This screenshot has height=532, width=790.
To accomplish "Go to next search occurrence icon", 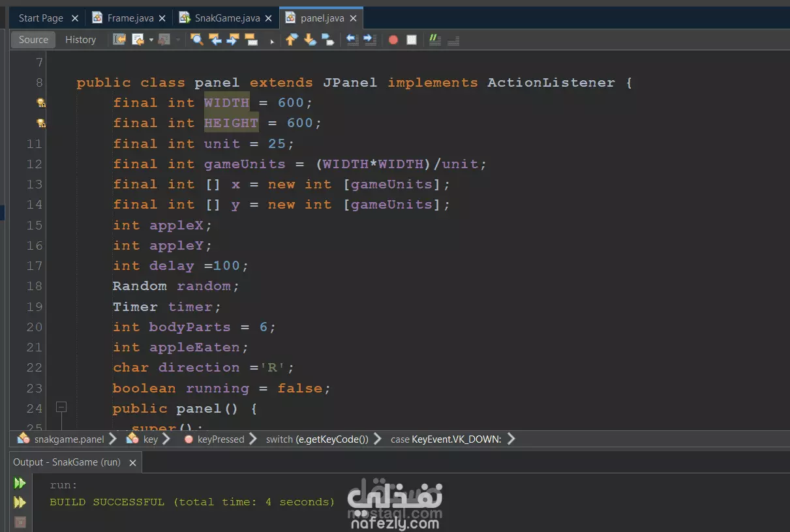I will (233, 40).
